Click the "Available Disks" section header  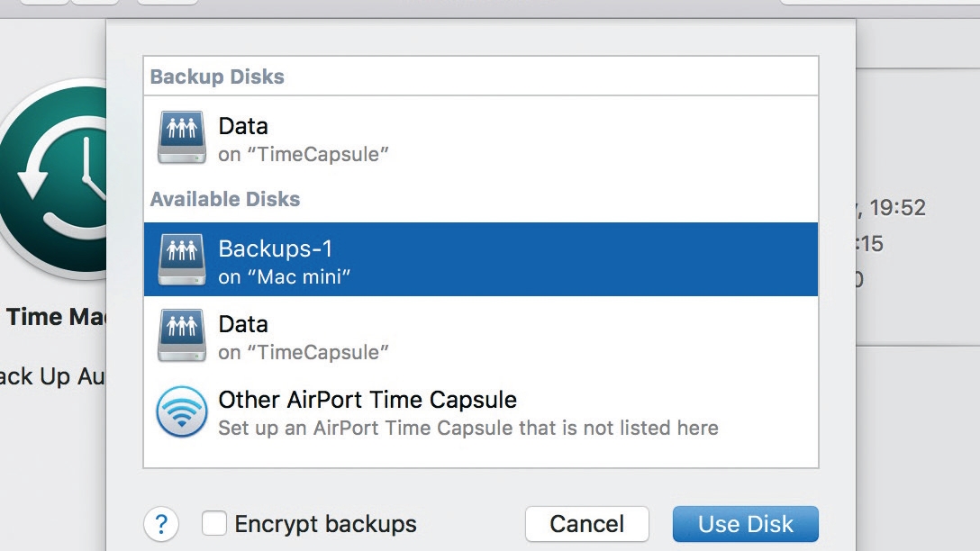(225, 199)
